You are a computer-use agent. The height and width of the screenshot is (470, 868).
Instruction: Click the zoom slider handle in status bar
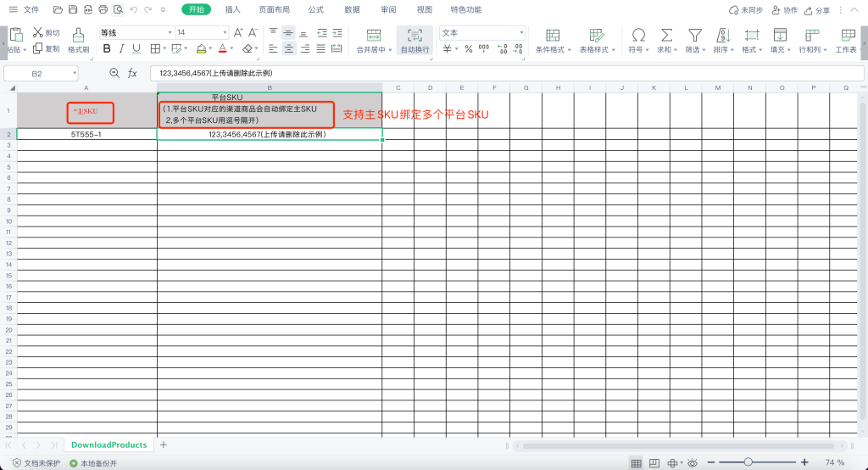click(x=748, y=462)
